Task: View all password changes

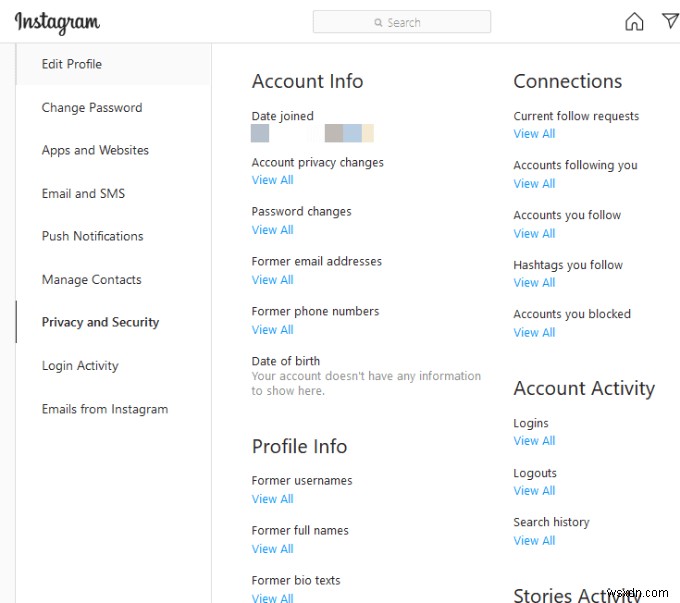Action: 272,230
